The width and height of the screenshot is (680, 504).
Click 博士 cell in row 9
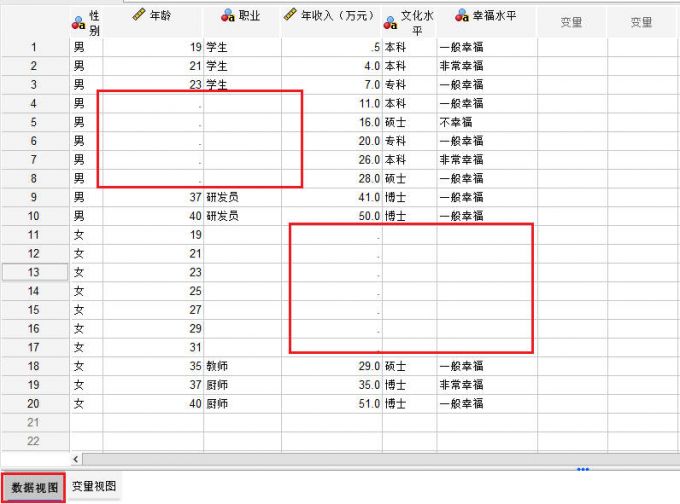point(409,197)
